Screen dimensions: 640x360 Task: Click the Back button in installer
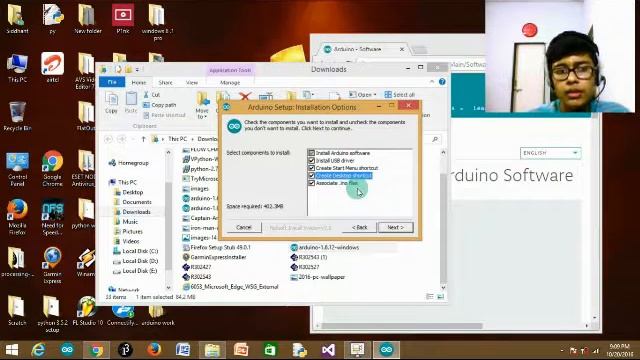tap(360, 227)
